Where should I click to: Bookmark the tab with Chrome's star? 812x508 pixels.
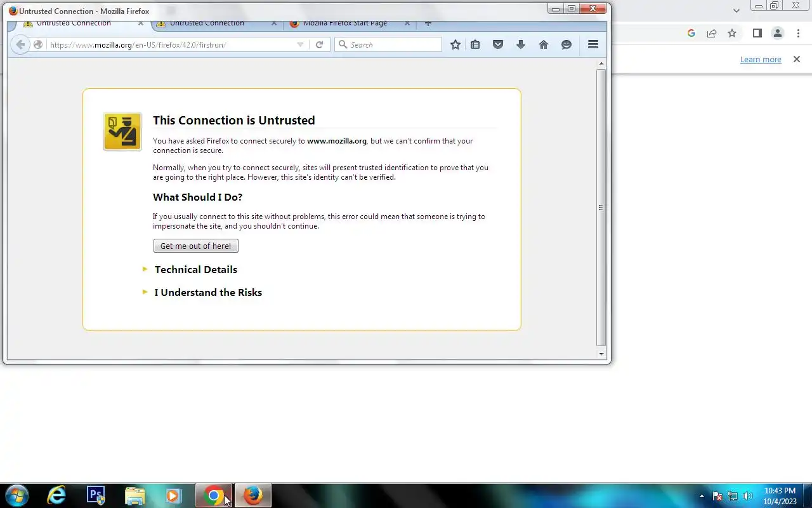point(732,34)
